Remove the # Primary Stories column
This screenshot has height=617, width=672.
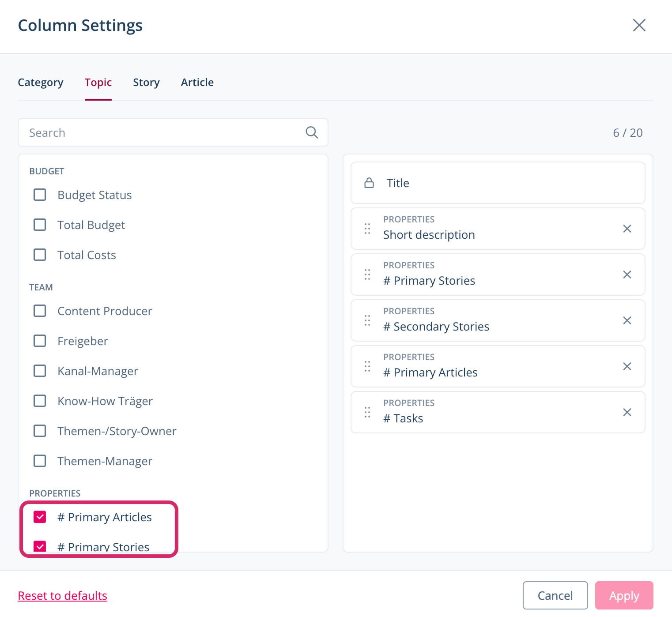point(627,275)
